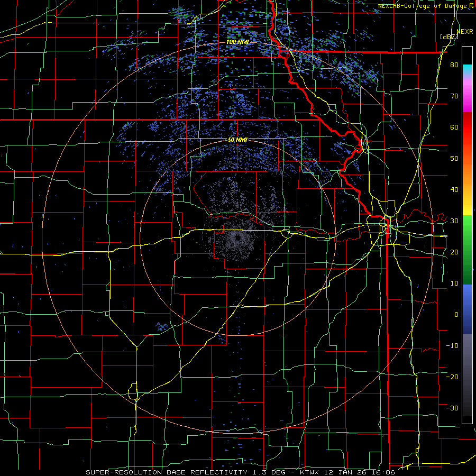Click the blue segment of the reflectivity color bar

pyautogui.click(x=467, y=309)
